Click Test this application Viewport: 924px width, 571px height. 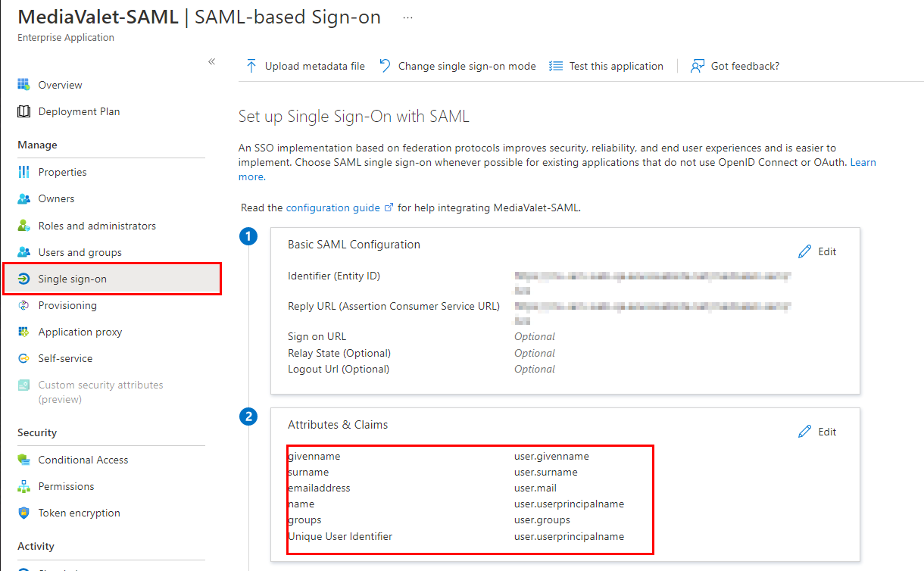tap(613, 66)
